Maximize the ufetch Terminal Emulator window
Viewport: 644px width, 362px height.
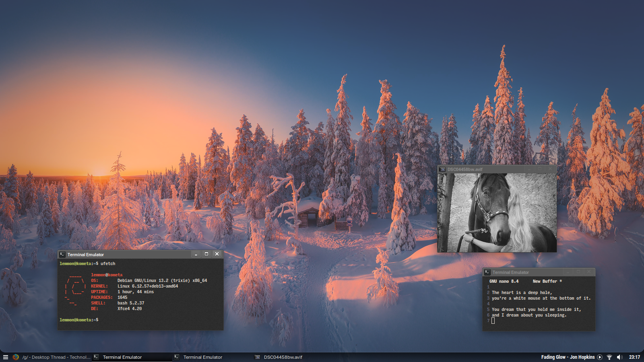tap(206, 254)
